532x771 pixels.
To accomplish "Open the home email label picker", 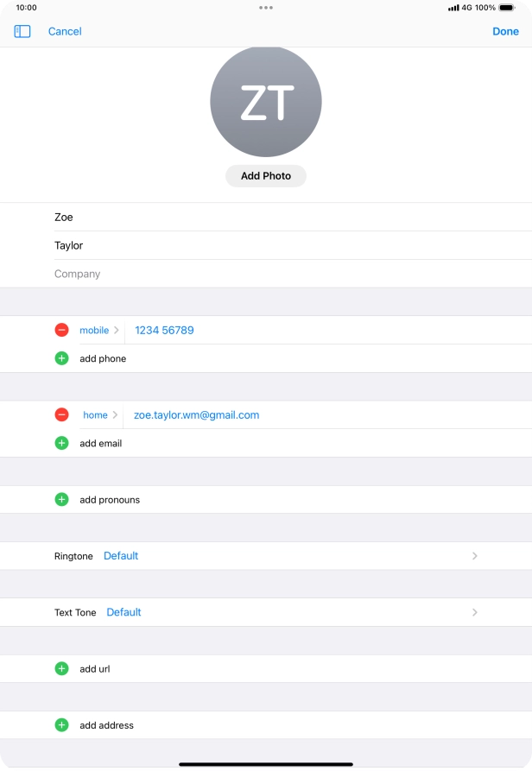I will (x=100, y=414).
